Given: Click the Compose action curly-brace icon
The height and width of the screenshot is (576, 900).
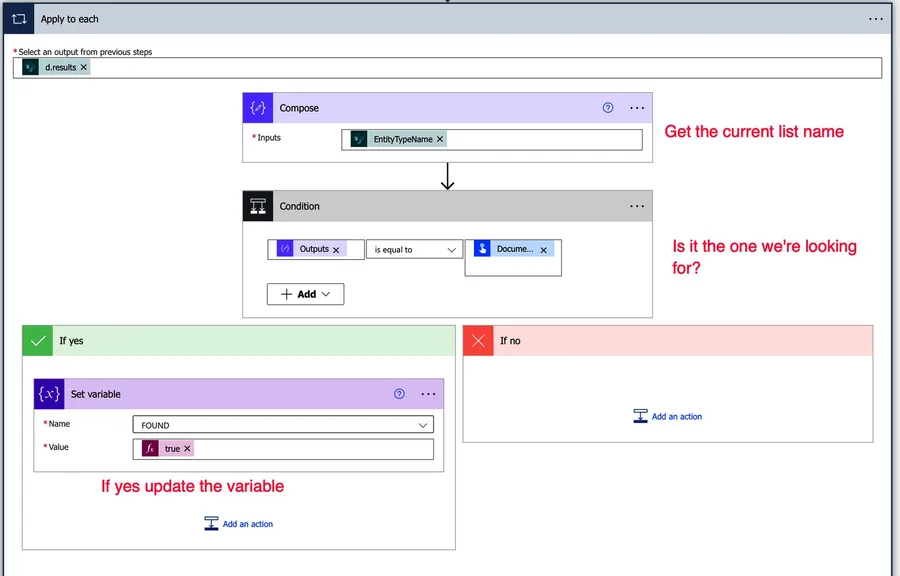Looking at the screenshot, I should 259,108.
